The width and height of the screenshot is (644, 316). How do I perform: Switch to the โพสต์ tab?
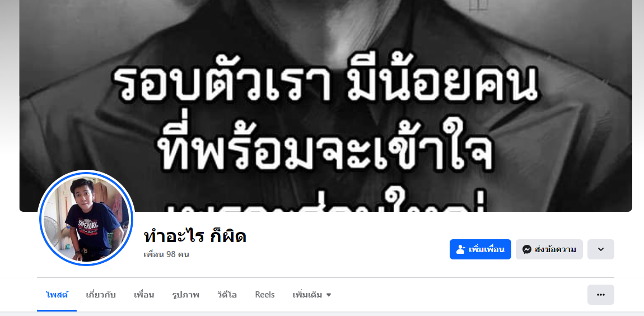click(57, 295)
